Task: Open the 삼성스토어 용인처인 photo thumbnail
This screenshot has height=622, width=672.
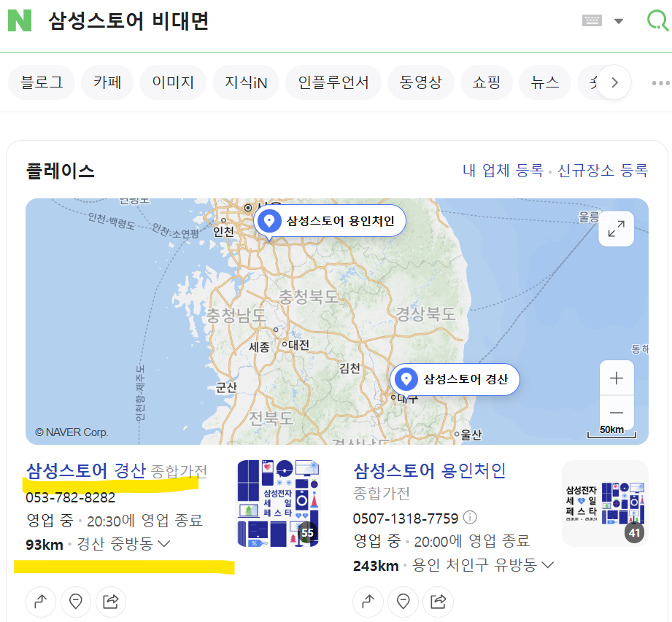Action: tap(605, 503)
